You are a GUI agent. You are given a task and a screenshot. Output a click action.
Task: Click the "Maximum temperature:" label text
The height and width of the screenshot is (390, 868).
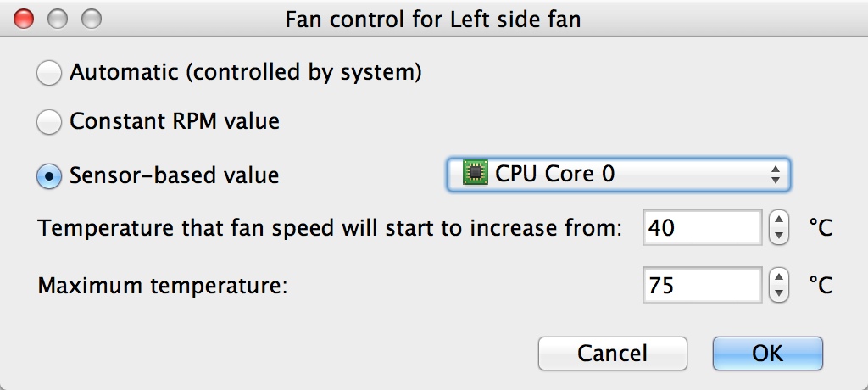(x=163, y=286)
